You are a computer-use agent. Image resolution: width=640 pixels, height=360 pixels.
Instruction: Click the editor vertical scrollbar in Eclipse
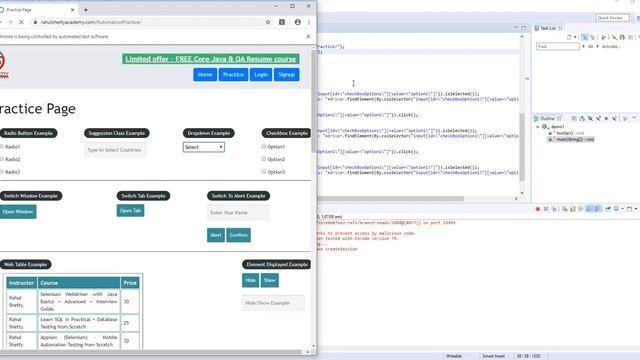[522, 147]
